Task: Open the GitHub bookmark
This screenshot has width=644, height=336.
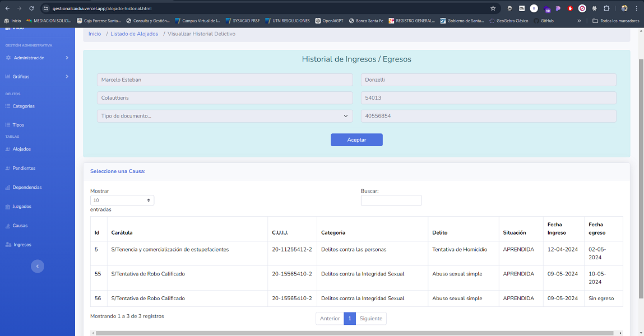Action: [x=544, y=21]
